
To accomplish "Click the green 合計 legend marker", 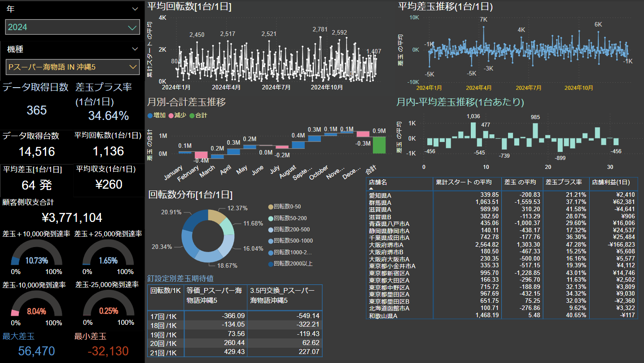I will point(192,115).
